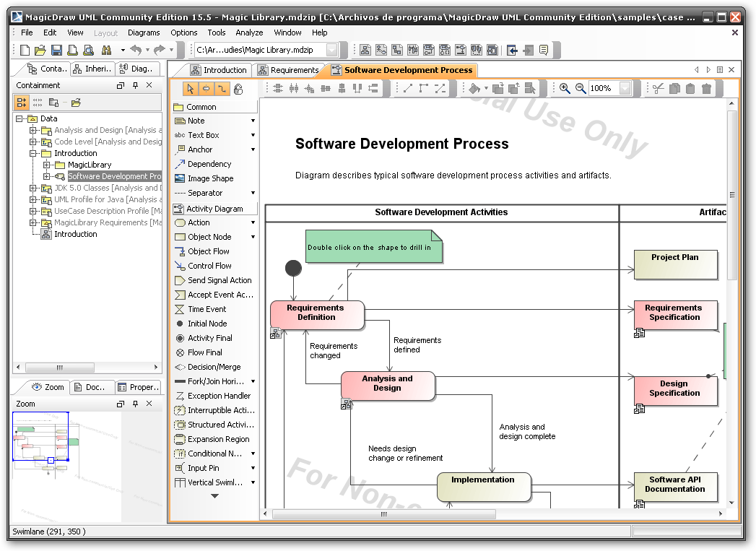Image resolution: width=756 pixels, height=551 pixels.
Task: Click the Save project icon
Action: click(56, 50)
